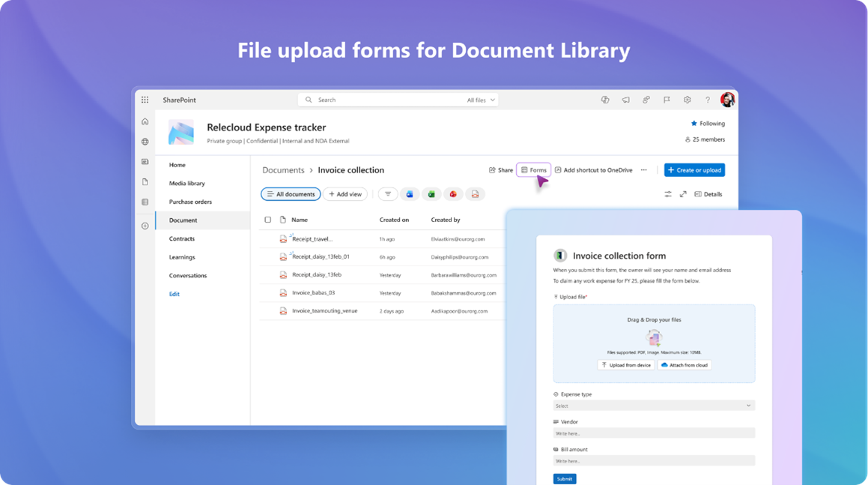Screen dimensions: 868x485
Task: Open the news icon in left rail
Action: click(145, 162)
